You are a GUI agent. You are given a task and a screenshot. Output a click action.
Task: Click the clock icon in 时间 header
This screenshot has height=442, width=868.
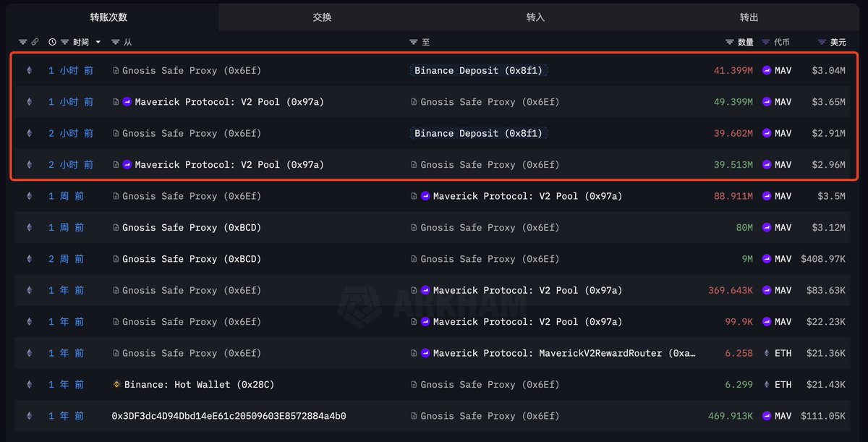coord(52,43)
